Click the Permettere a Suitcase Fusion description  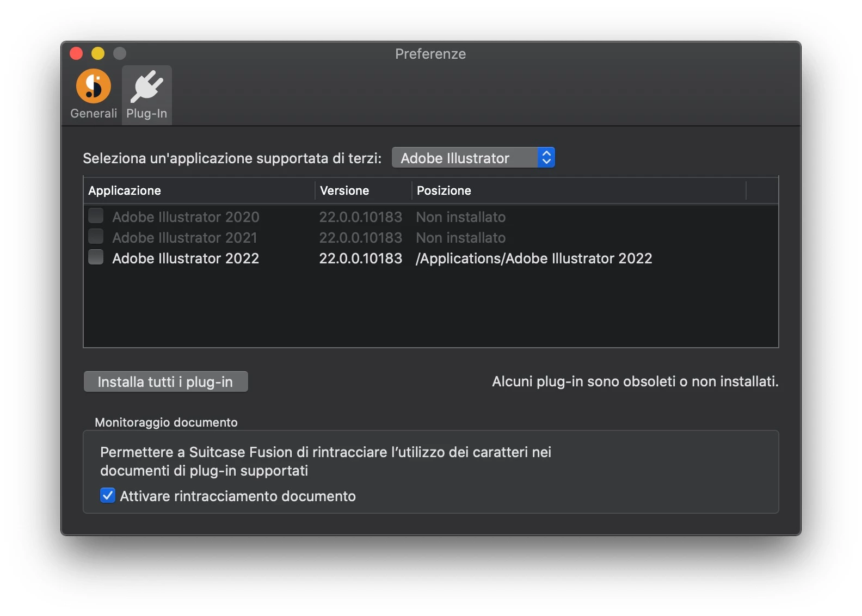tap(325, 461)
